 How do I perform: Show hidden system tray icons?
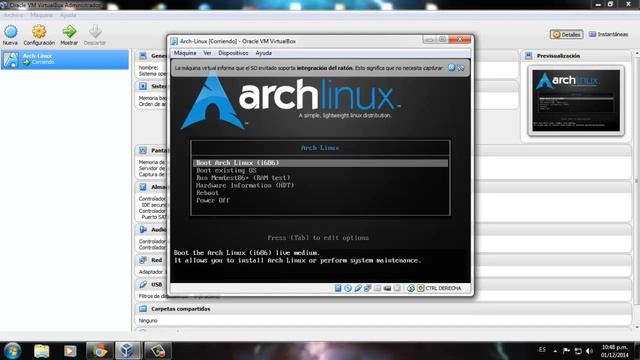(555, 351)
